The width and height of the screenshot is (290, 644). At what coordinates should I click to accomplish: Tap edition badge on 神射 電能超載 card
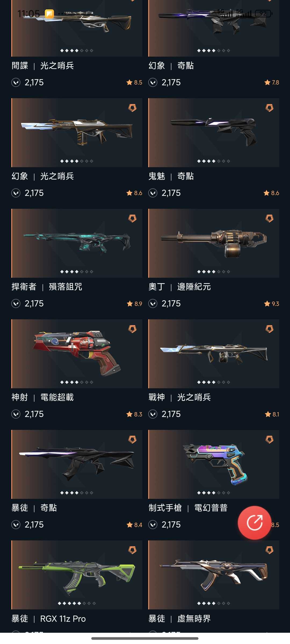pyautogui.click(x=132, y=329)
